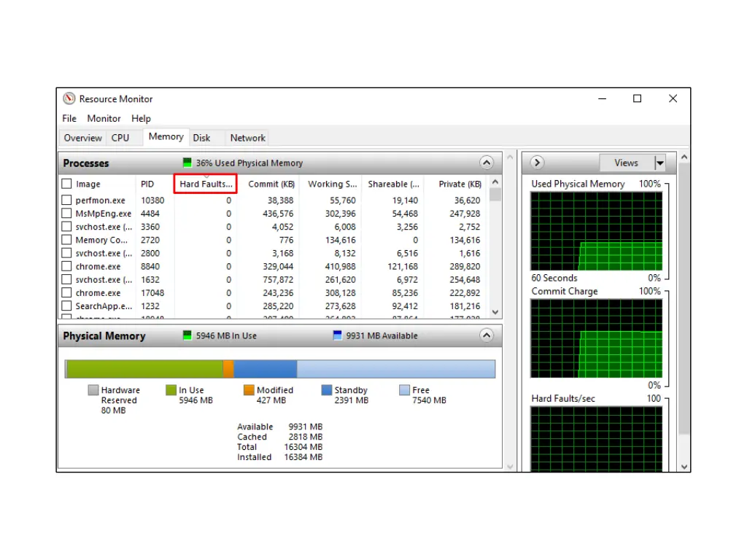Click the Modified orange legend swatch
The height and width of the screenshot is (560, 747).
(249, 390)
